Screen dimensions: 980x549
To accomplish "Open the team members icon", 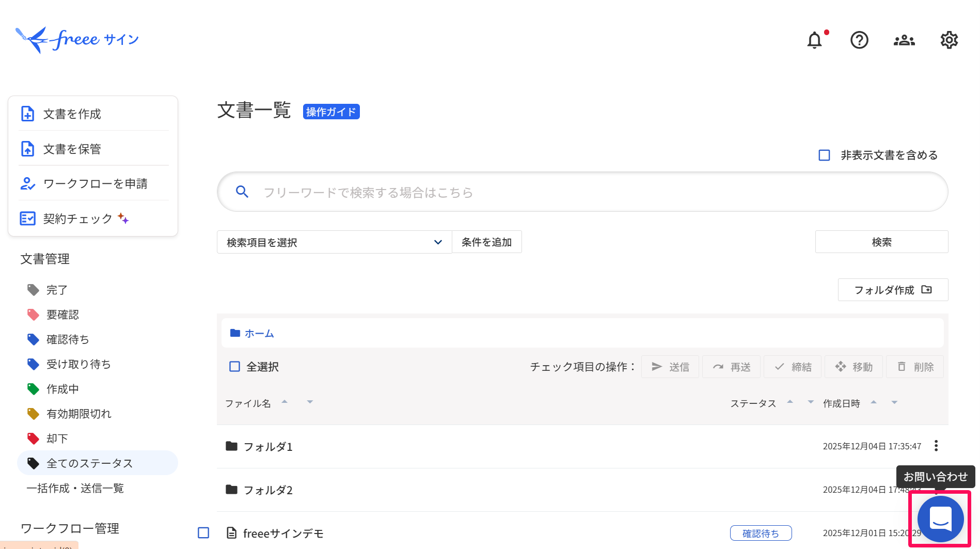I will point(904,40).
